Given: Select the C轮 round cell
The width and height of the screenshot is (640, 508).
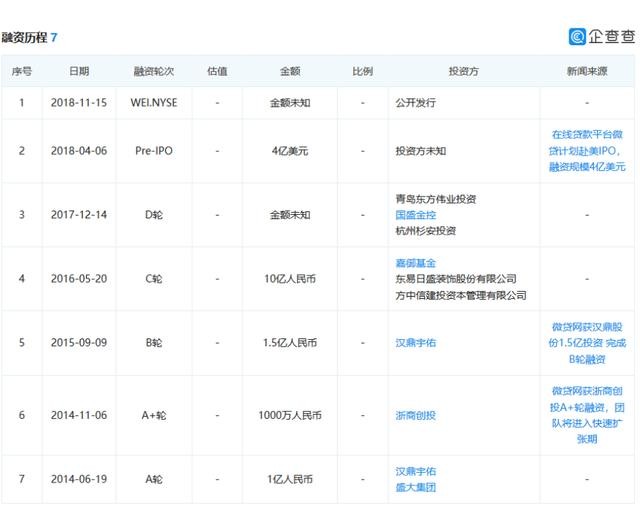Looking at the screenshot, I should (x=154, y=279).
